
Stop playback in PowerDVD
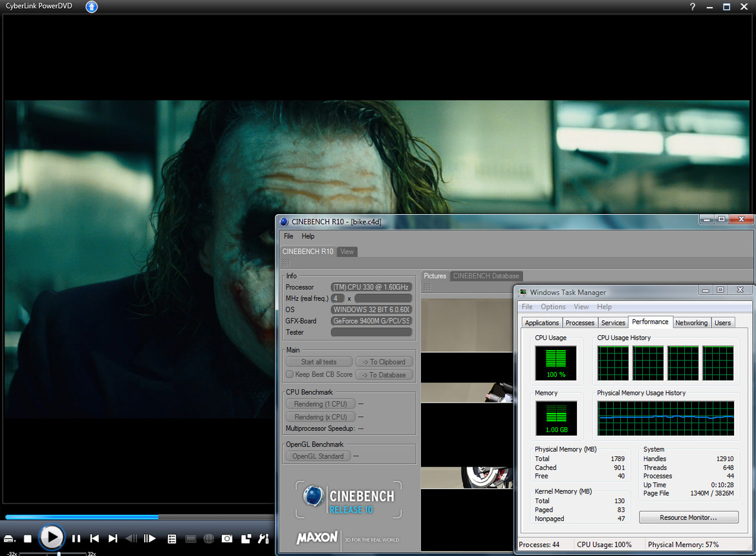pos(27,539)
